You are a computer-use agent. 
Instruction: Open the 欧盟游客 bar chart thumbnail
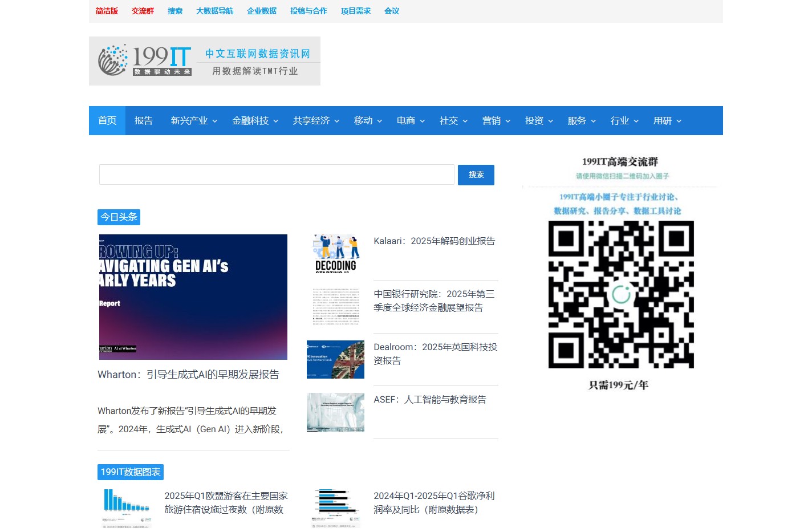[x=127, y=507]
